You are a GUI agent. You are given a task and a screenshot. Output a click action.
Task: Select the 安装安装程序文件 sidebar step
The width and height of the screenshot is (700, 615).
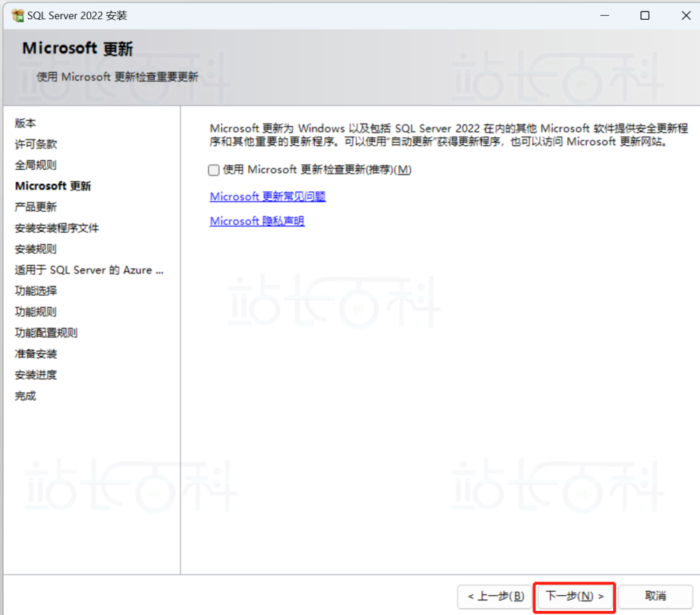(57, 228)
